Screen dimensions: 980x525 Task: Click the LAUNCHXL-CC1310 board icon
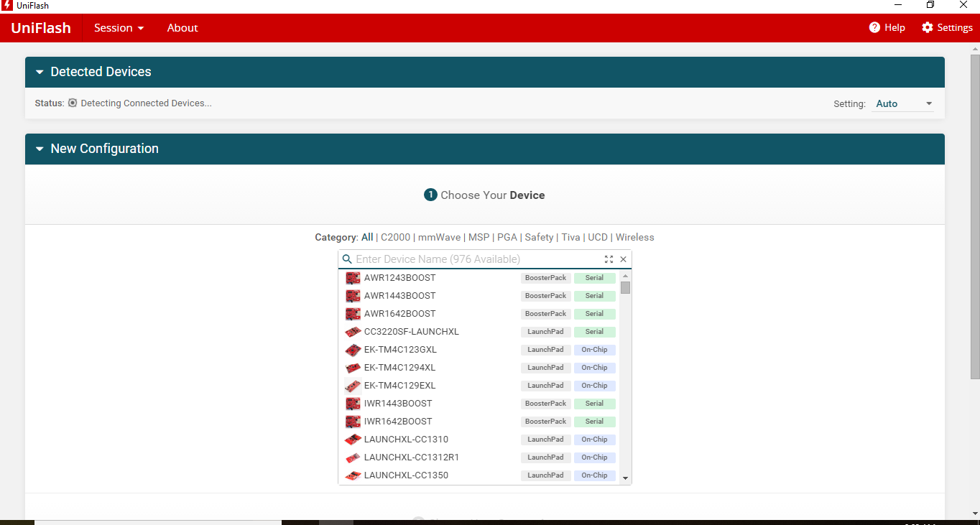[x=353, y=440]
